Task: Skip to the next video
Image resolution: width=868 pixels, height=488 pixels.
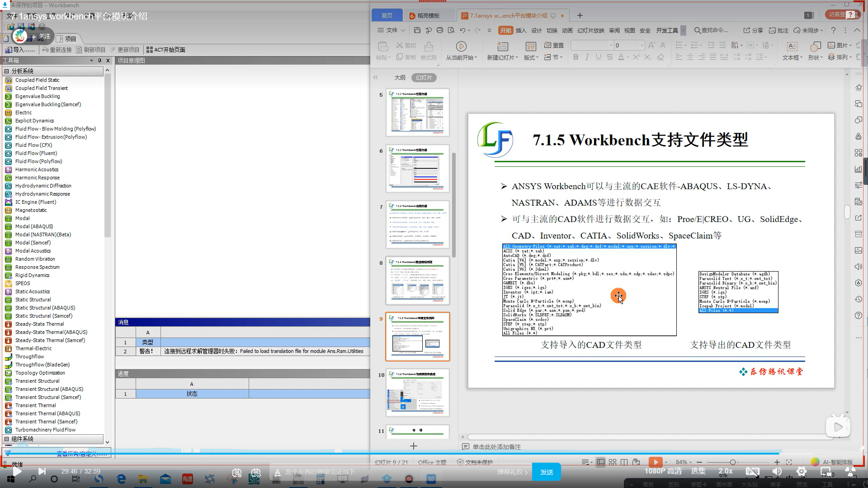Action: (x=42, y=471)
